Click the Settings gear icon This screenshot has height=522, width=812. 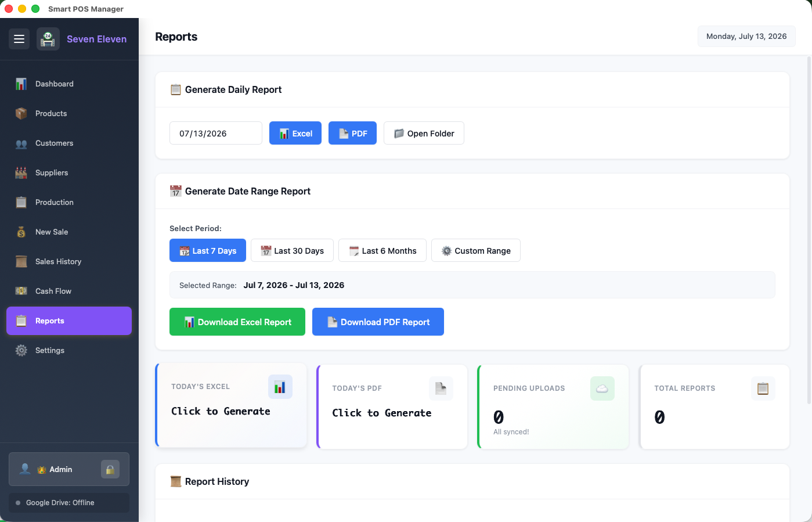[21, 350]
